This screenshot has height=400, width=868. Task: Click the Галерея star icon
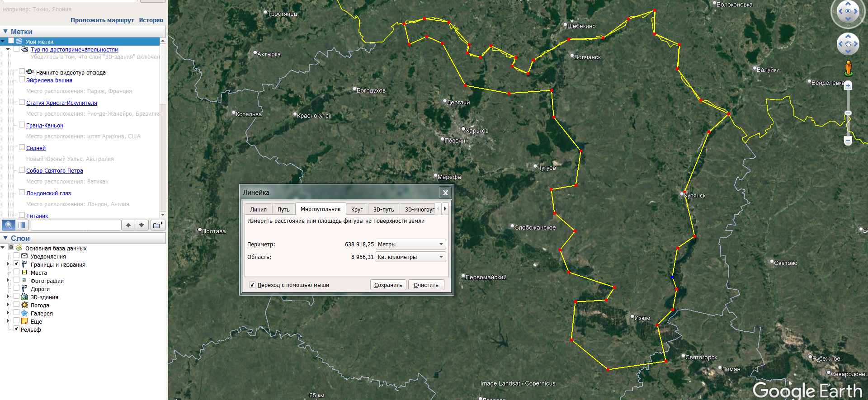24,313
